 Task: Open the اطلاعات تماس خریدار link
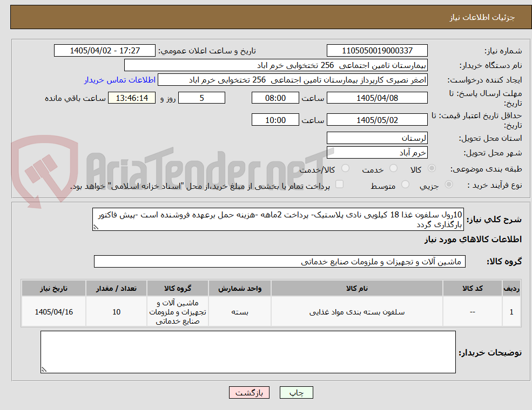click(120, 80)
